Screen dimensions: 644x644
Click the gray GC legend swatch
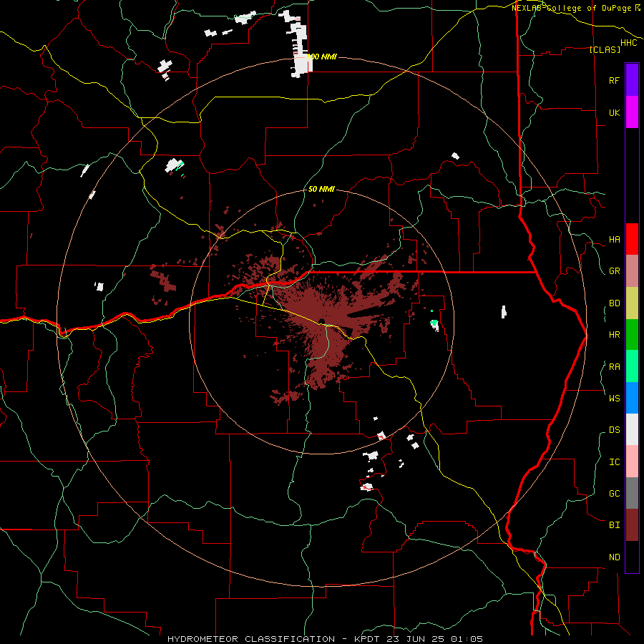pyautogui.click(x=632, y=493)
